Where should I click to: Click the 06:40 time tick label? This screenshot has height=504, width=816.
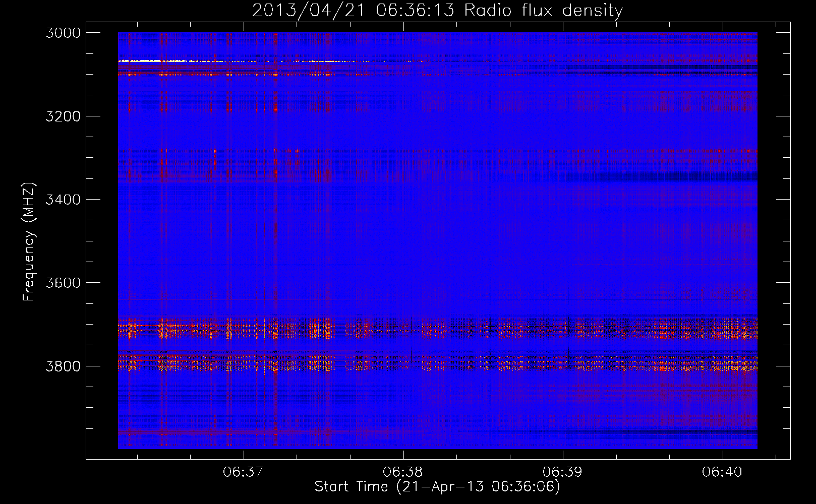click(x=722, y=472)
